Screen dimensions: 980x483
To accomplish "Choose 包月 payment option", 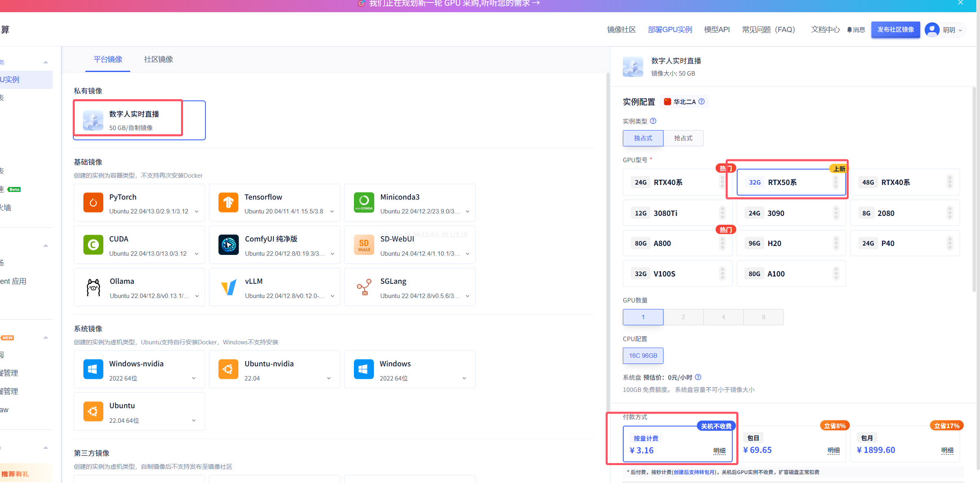I will click(x=905, y=444).
